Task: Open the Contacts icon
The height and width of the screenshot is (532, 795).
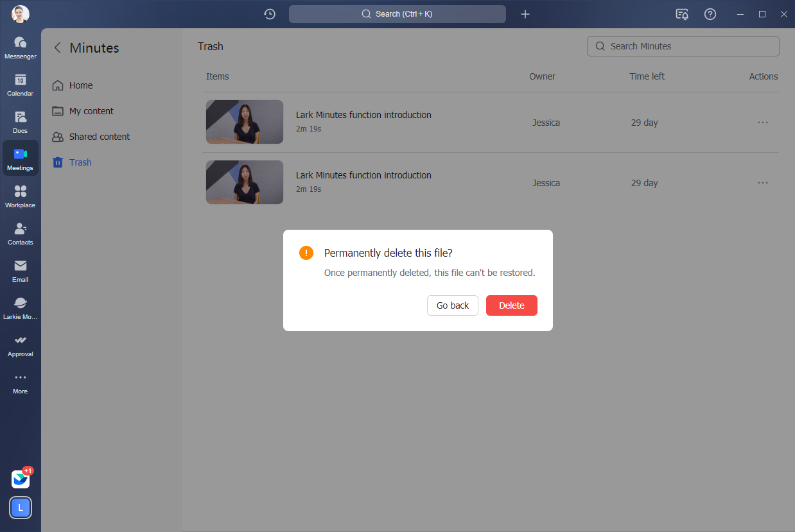Action: (x=20, y=233)
